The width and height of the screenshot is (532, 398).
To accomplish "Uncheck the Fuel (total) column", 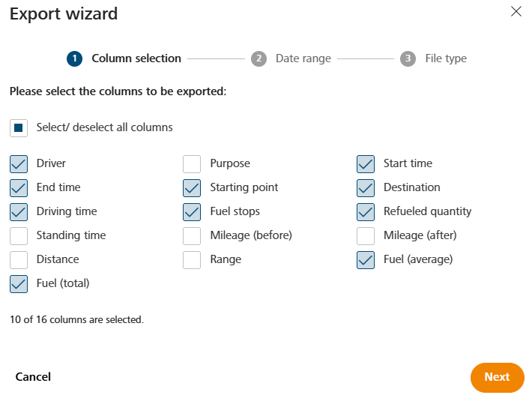I will coord(19,284).
